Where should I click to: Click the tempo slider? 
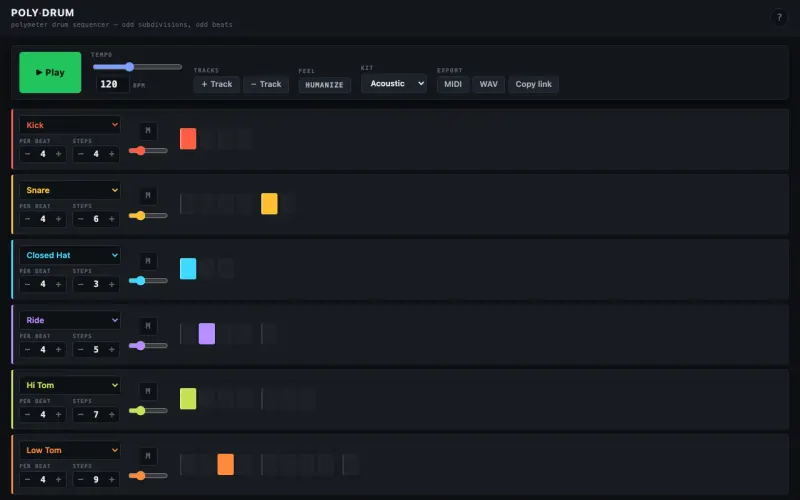pyautogui.click(x=137, y=67)
